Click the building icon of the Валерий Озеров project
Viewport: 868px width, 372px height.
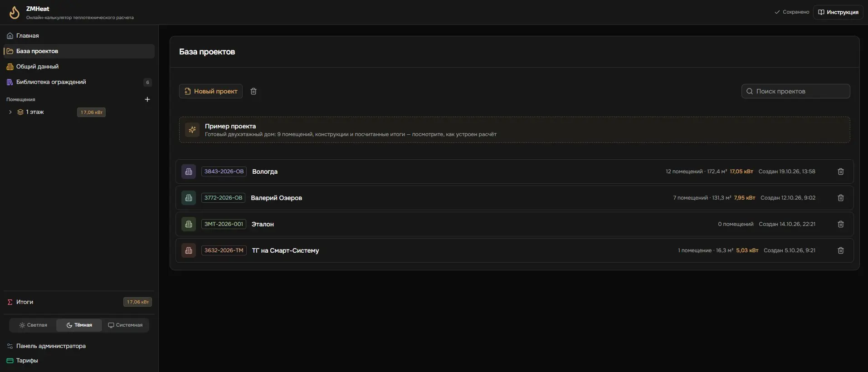click(x=189, y=198)
